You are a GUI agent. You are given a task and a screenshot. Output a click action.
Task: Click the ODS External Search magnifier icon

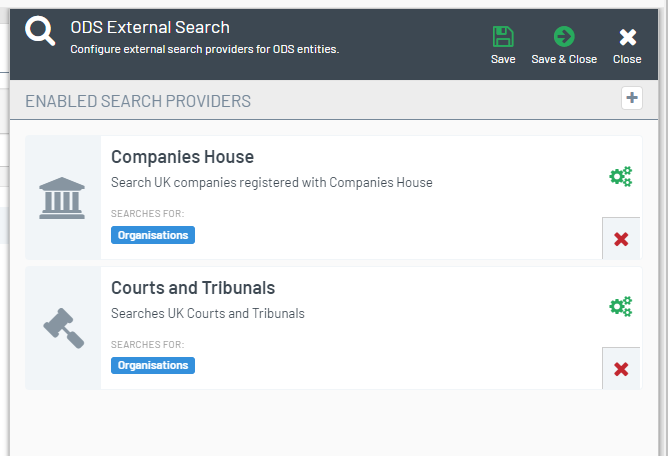[40, 31]
